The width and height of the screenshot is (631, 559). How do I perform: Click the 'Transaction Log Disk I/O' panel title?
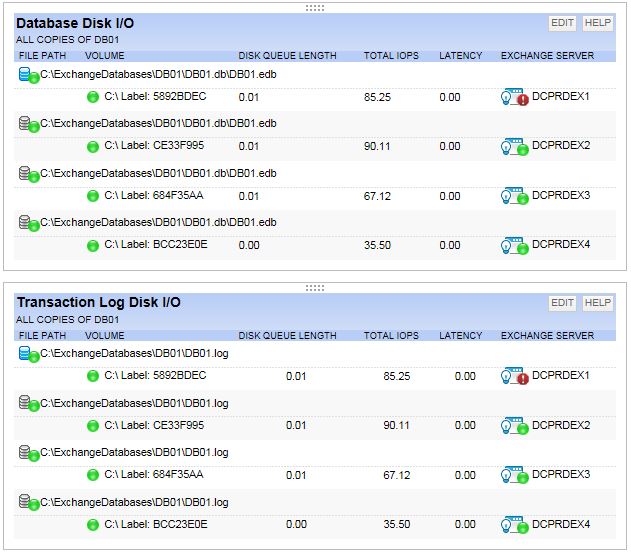pyautogui.click(x=99, y=302)
